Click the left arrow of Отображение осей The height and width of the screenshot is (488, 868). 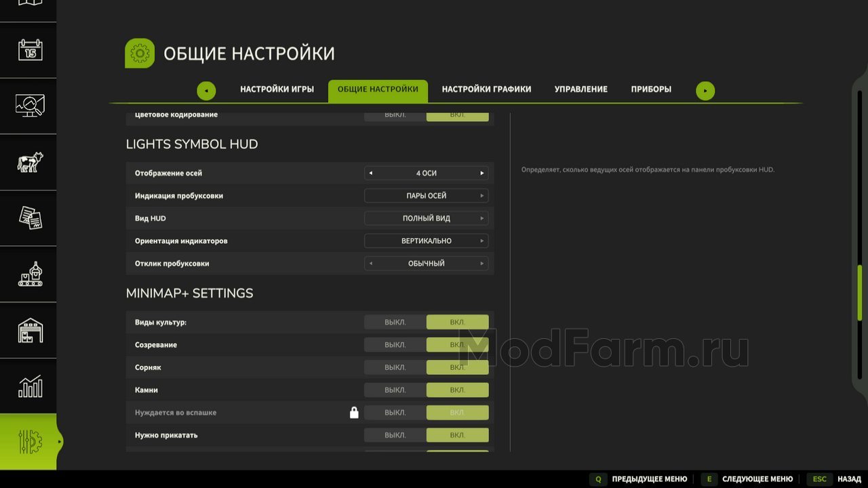tap(370, 174)
